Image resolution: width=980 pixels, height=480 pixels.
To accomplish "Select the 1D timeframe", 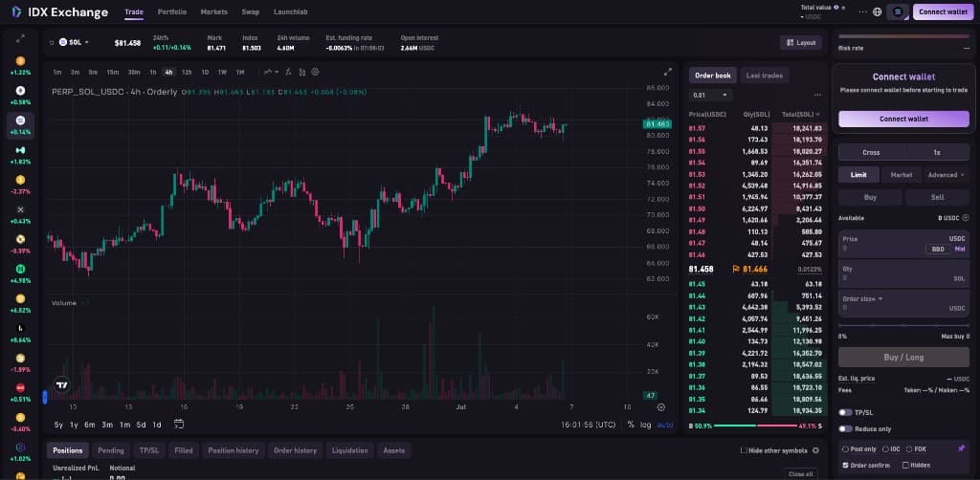I will (205, 72).
